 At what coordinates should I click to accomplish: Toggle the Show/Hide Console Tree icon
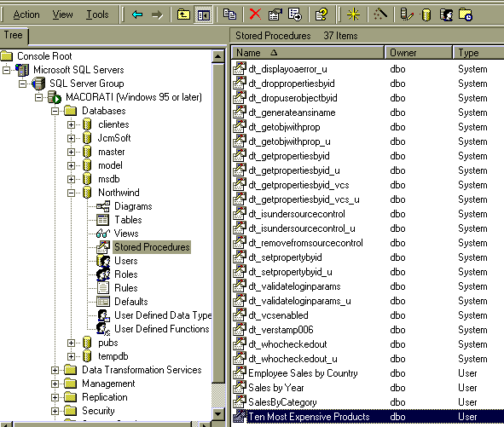[x=204, y=14]
